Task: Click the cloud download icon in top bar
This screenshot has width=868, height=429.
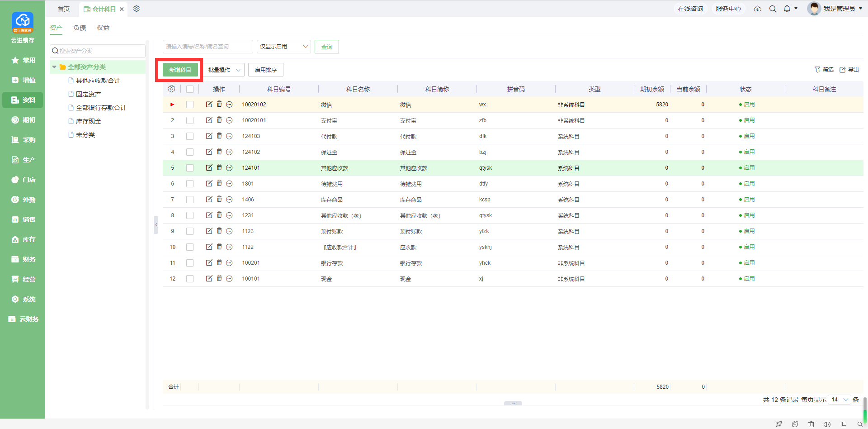Action: 758,9
